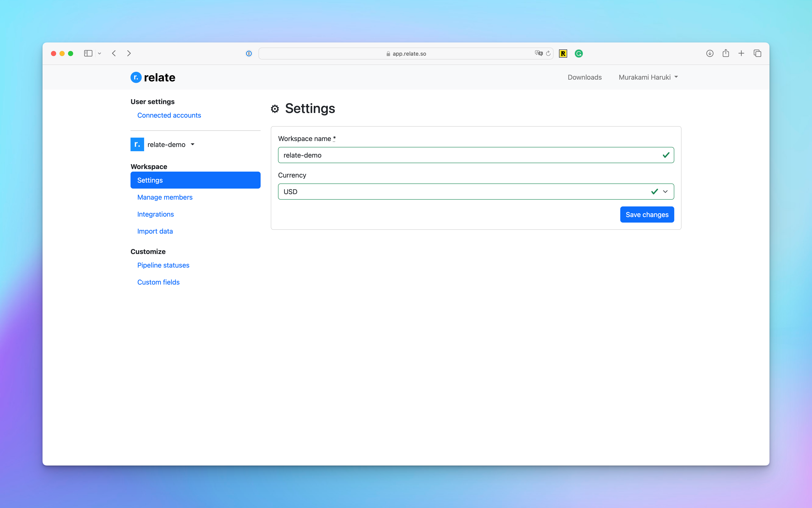Go to Manage members page
Viewport: 812px width, 508px height.
tap(165, 197)
